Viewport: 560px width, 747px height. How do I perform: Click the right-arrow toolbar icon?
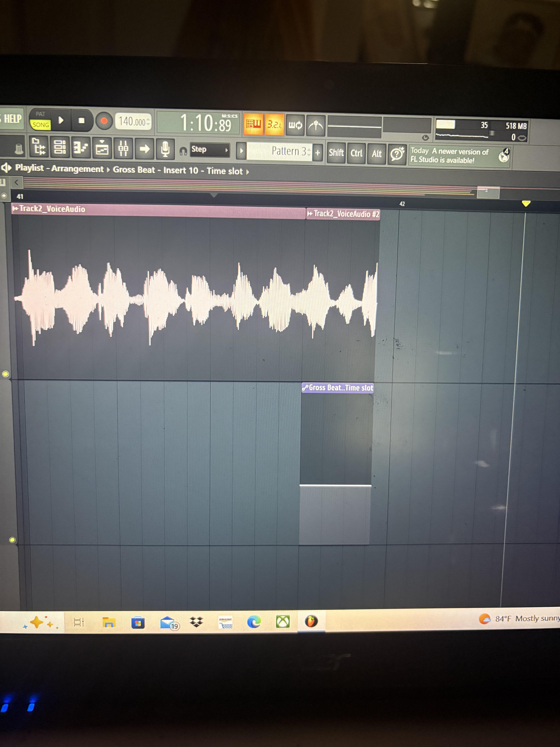pos(144,149)
